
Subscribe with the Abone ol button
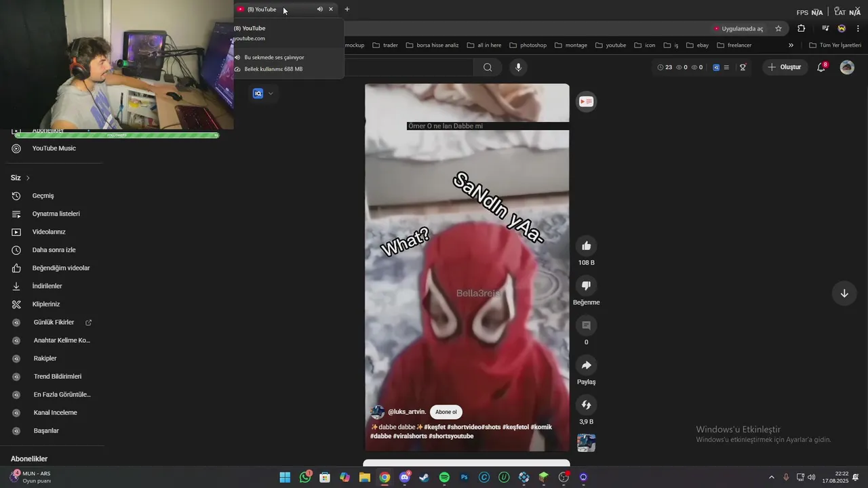(446, 412)
